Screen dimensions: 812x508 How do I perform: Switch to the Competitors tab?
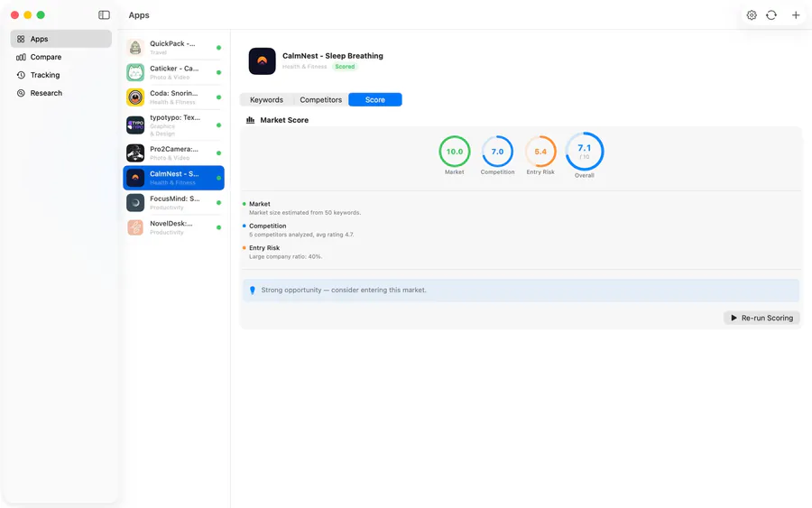point(320,100)
